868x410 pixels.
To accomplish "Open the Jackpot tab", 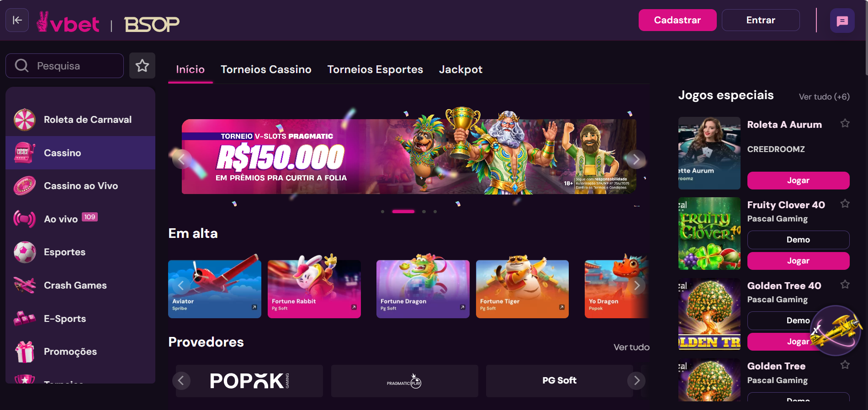I will pos(460,69).
